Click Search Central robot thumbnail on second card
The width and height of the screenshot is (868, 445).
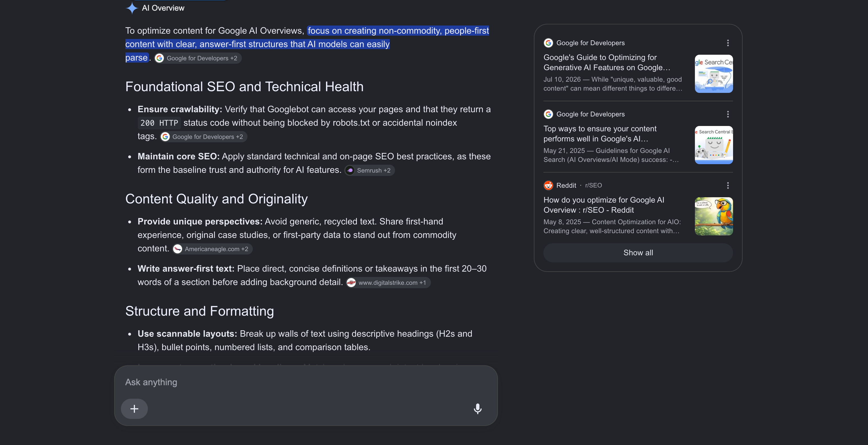tap(714, 145)
